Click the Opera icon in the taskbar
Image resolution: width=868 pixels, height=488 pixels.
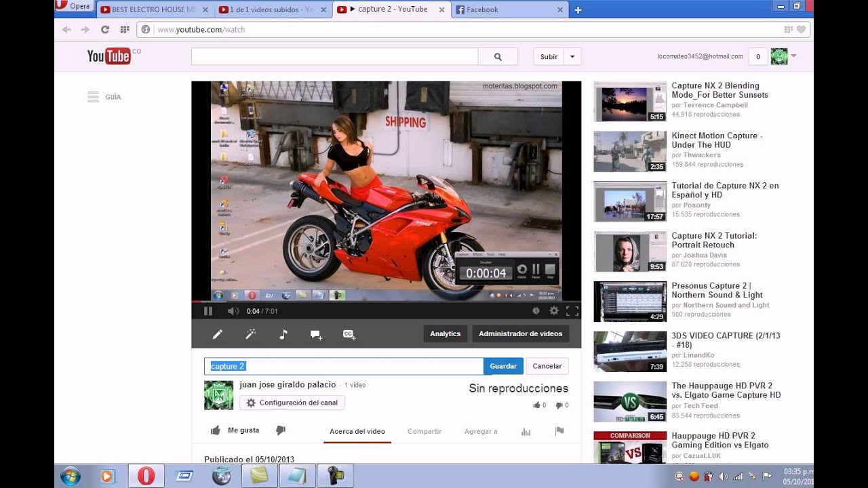(x=146, y=476)
